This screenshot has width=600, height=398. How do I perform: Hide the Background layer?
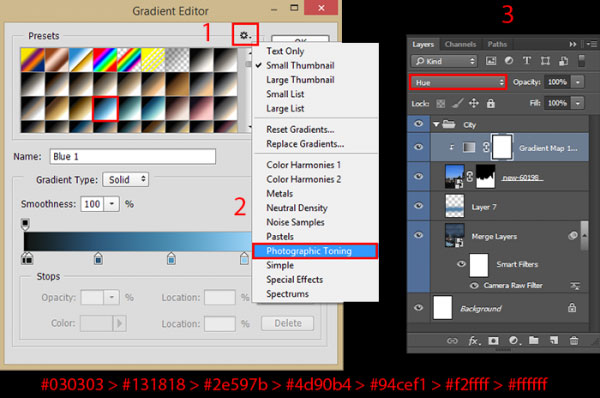pyautogui.click(x=419, y=308)
